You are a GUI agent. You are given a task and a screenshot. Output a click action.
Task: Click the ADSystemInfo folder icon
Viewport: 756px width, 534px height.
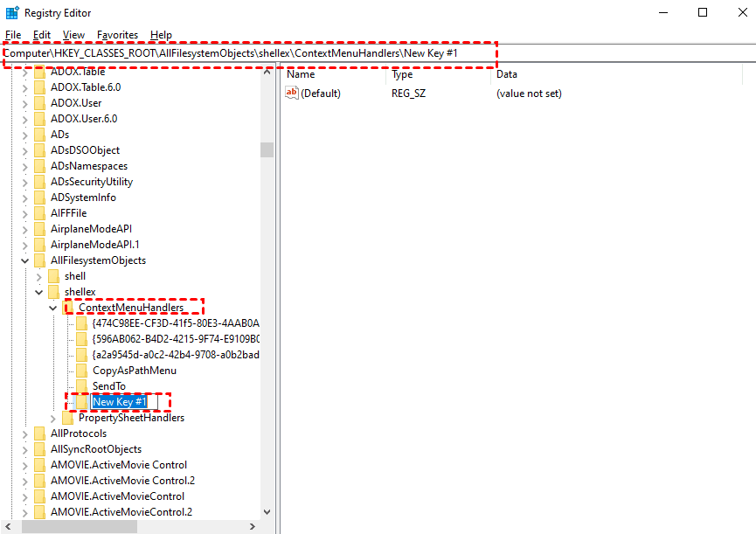coord(39,197)
